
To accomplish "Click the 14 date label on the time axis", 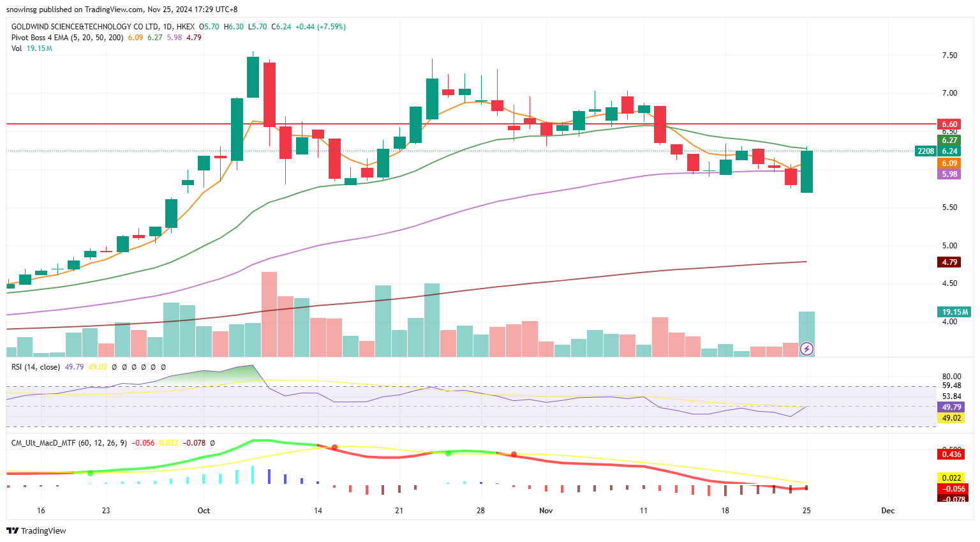I will [318, 511].
